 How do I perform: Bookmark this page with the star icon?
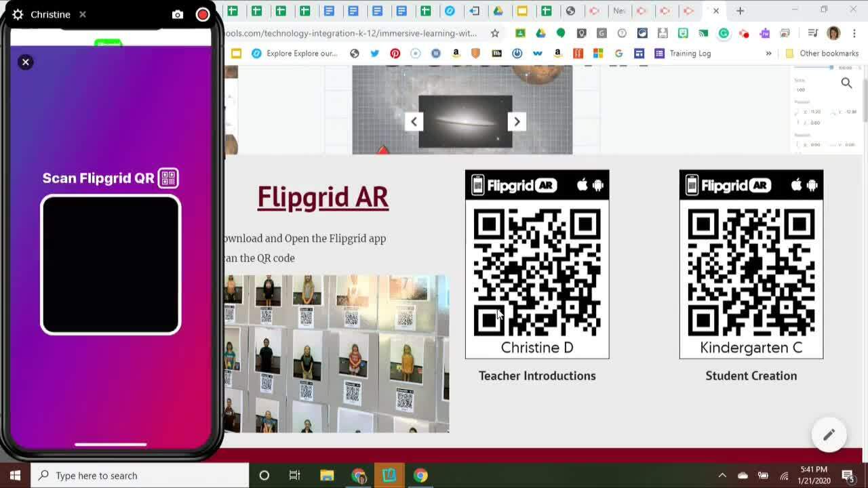click(495, 33)
